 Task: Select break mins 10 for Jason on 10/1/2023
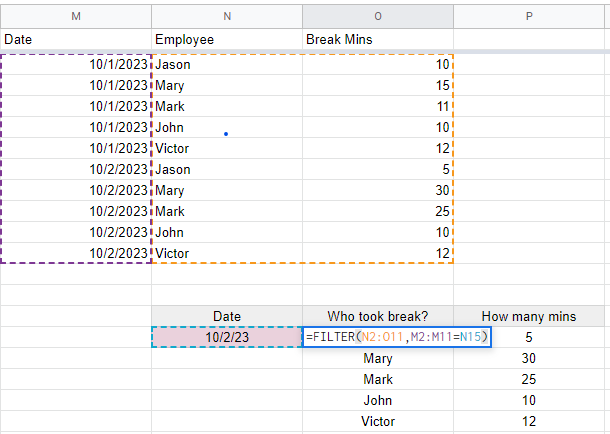(x=378, y=64)
